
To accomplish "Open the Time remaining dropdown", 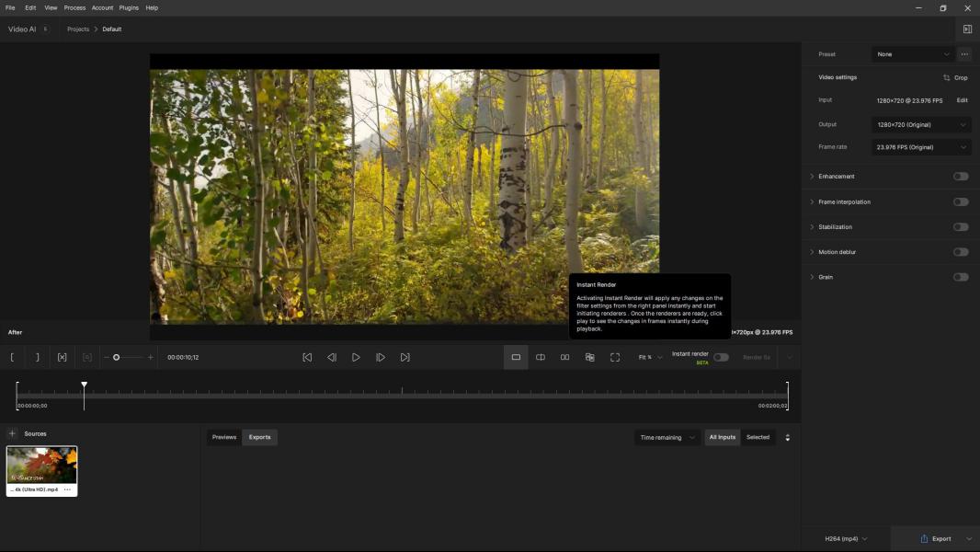I will [667, 438].
